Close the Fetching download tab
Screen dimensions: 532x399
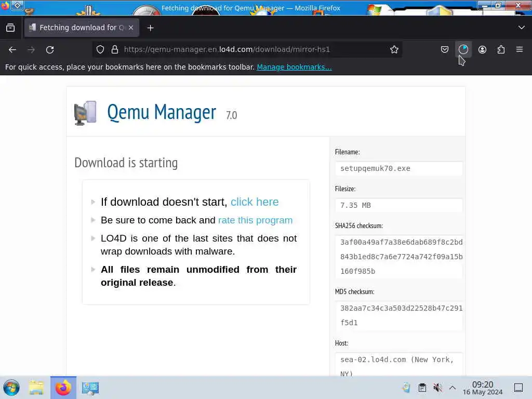pos(131,28)
